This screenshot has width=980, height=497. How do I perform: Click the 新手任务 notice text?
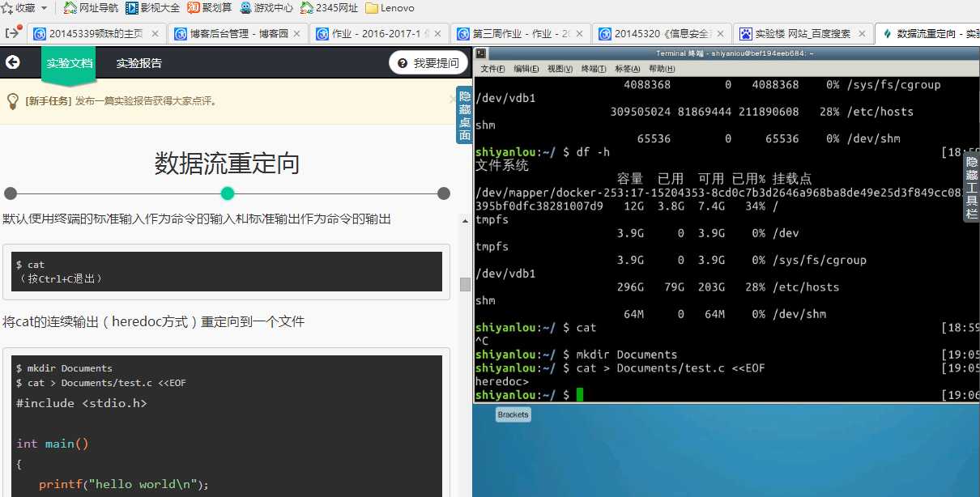[121, 101]
